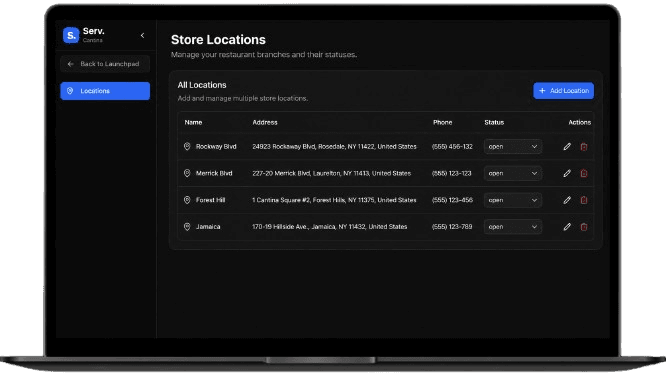This screenshot has width=666, height=375.
Task: Click the Store Locations page heading
Action: (x=218, y=39)
